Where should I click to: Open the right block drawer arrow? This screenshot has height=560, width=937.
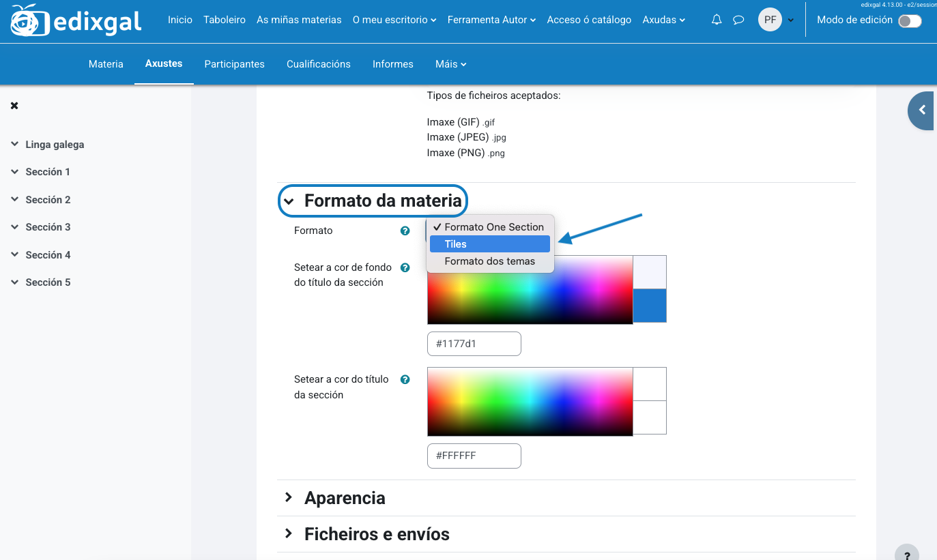click(x=922, y=110)
